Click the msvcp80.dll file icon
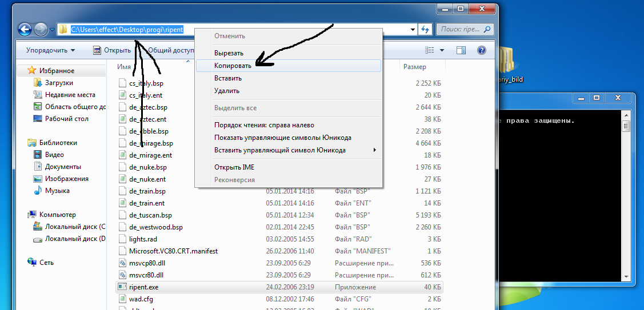The height and width of the screenshot is (310, 644). pyautogui.click(x=122, y=263)
